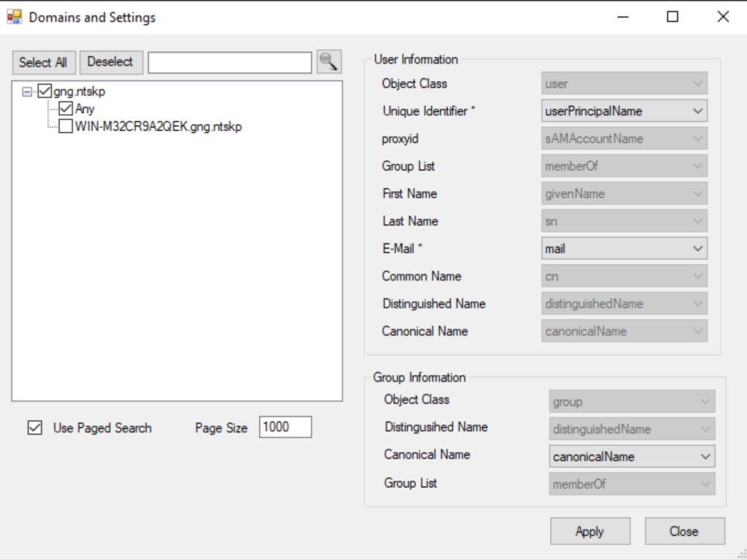
Task: Click the User Distinguished Name dropdown
Action: [624, 304]
